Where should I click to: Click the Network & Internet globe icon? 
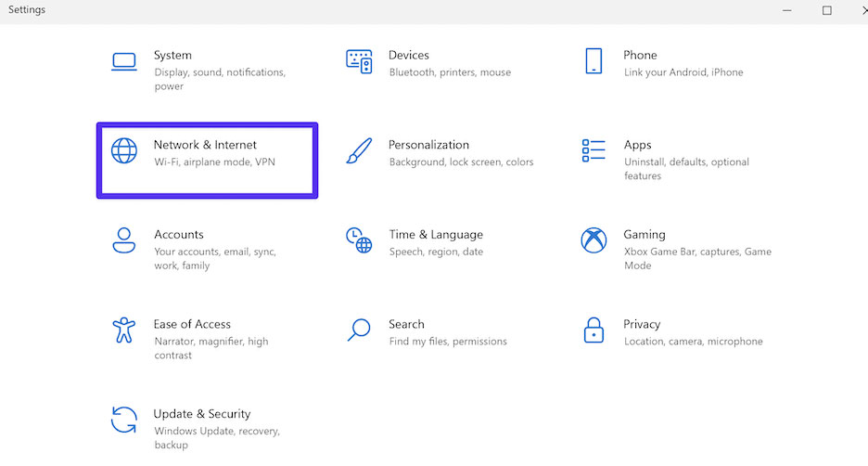124,150
